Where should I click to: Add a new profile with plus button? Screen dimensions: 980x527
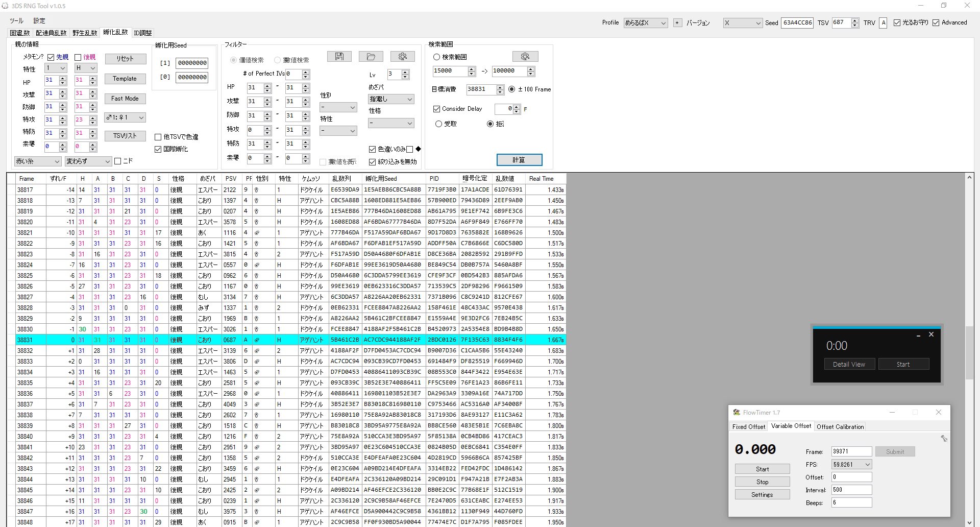pyautogui.click(x=677, y=23)
